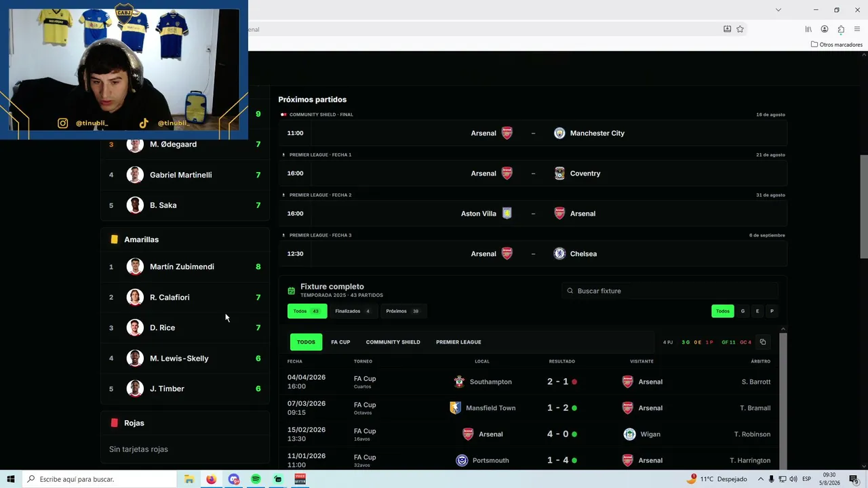
Task: Click the fixture table scrollbar
Action: point(783,400)
